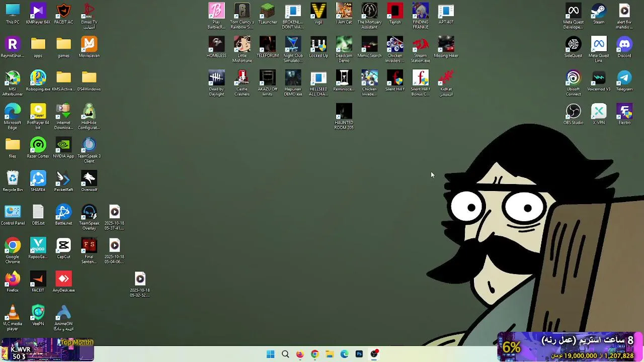Launch Locked Up game

coord(318,47)
